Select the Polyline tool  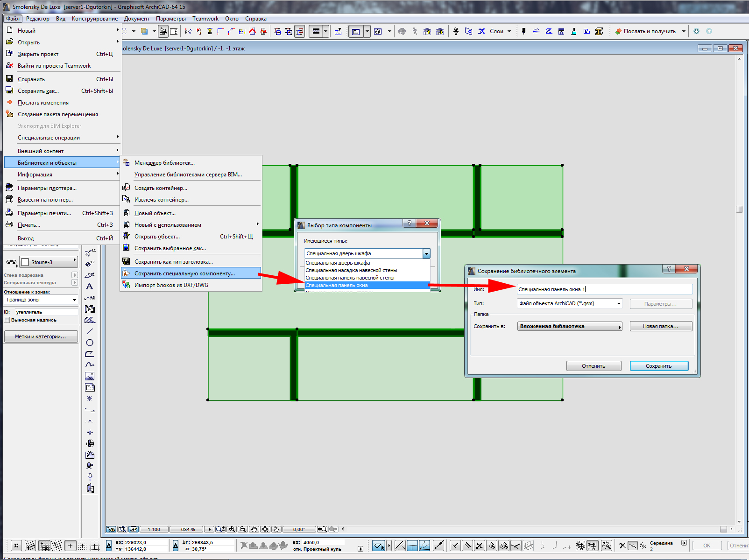(x=90, y=354)
